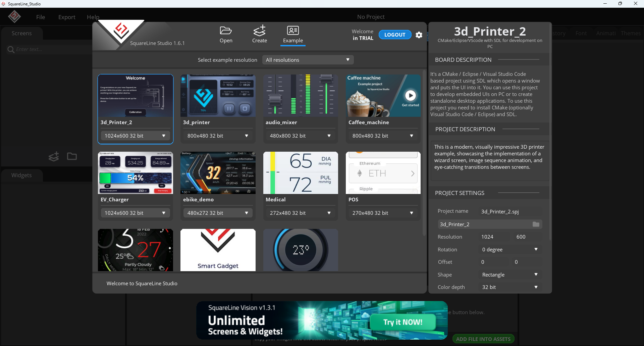This screenshot has width=644, height=346.
Task: Click the LOGOUT button
Action: point(395,35)
